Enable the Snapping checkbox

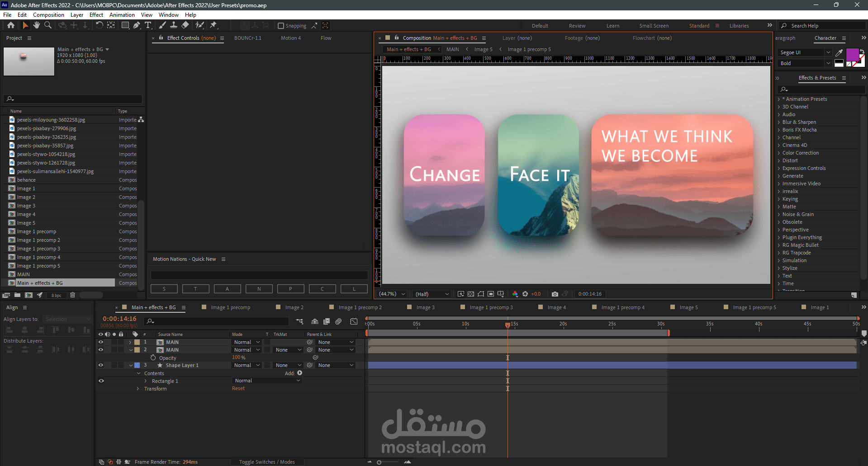[x=281, y=26]
